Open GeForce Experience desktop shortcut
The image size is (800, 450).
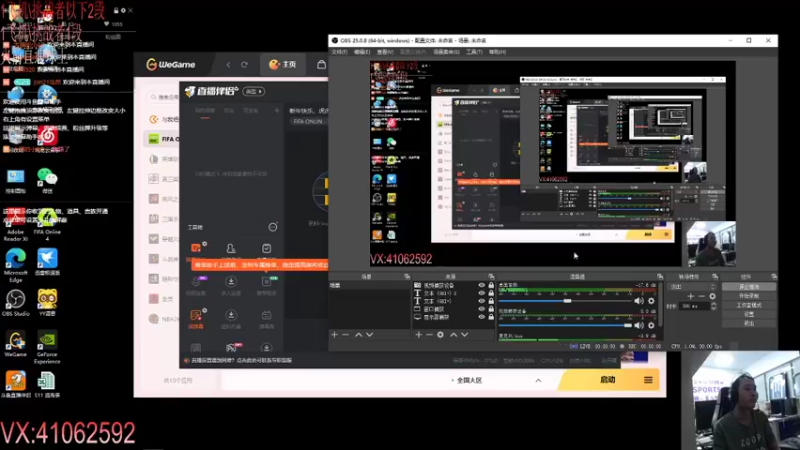point(47,346)
